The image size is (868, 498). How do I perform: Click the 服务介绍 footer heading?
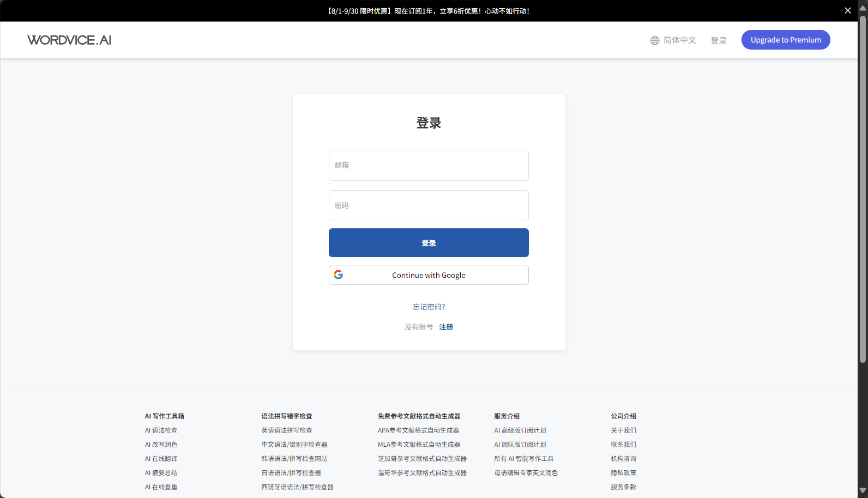pyautogui.click(x=507, y=416)
